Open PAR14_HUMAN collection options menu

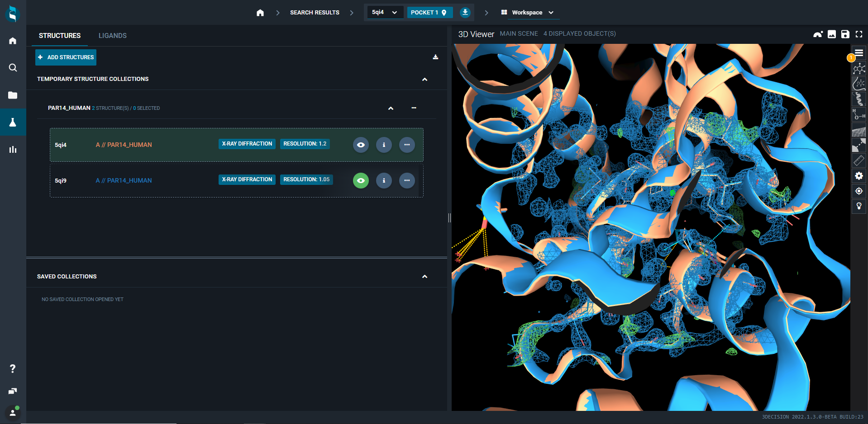pos(414,108)
